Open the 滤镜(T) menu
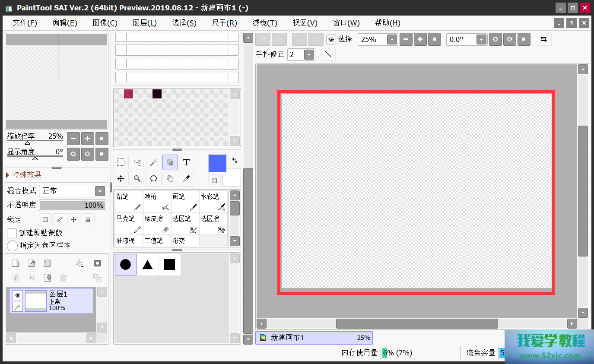The height and width of the screenshot is (364, 594). tap(264, 23)
